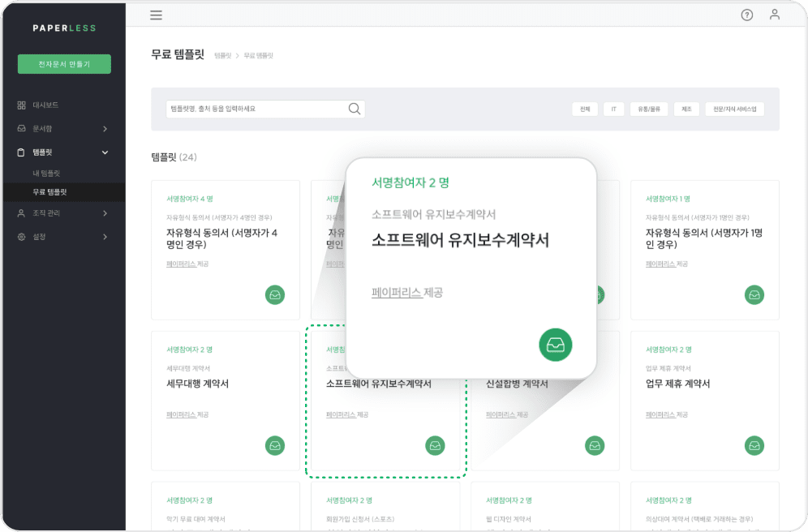Screen dimensions: 808x532
Task: Expand the 문서함 sidebar section
Action: (x=105, y=128)
